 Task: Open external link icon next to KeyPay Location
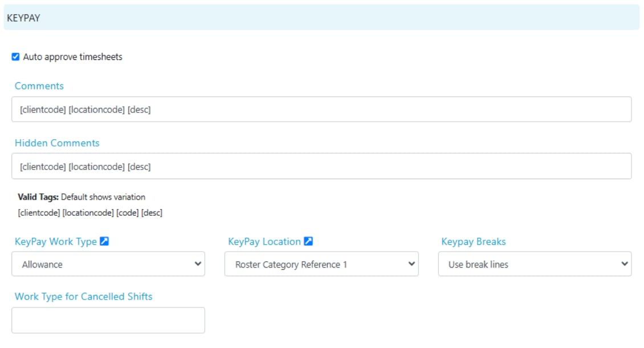(x=308, y=241)
